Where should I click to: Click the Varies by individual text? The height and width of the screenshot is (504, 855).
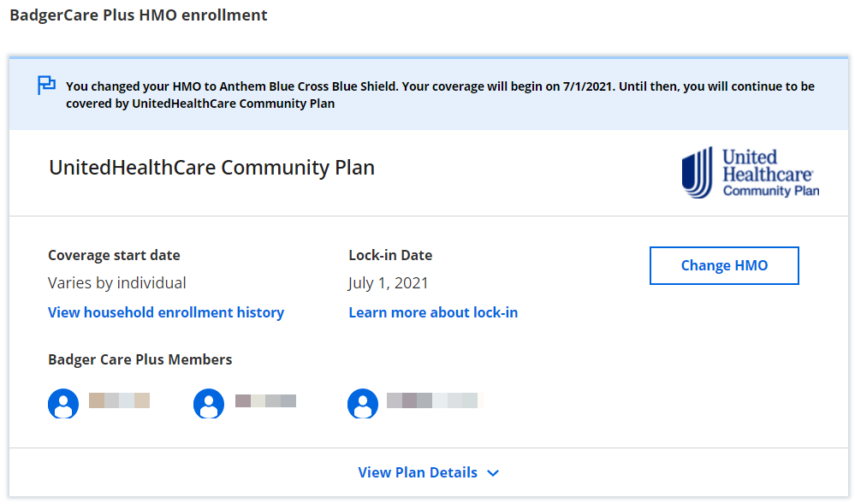(117, 282)
